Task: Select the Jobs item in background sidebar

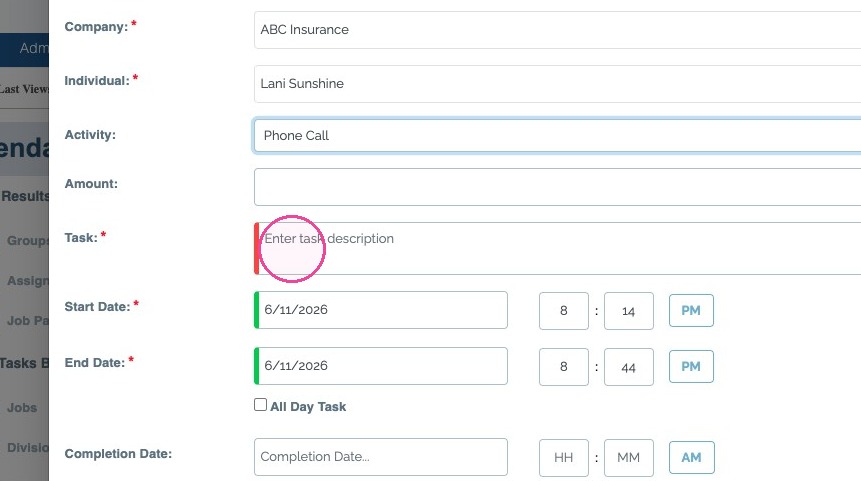Action: point(22,408)
